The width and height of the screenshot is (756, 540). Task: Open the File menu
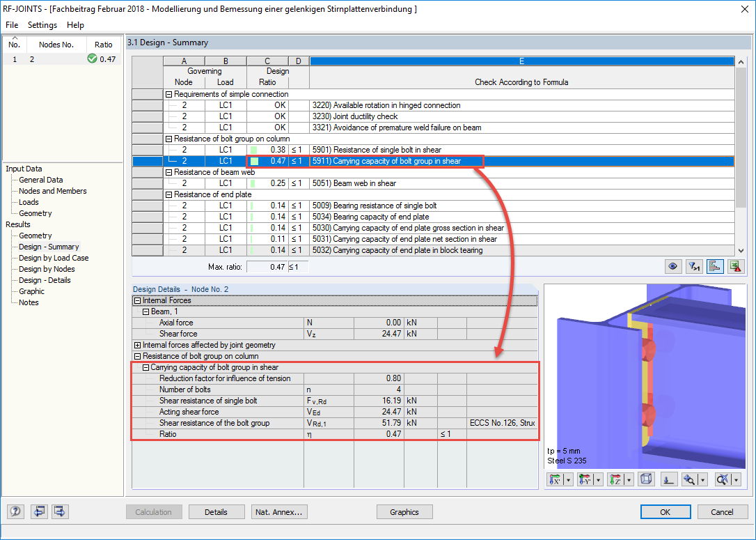click(11, 24)
